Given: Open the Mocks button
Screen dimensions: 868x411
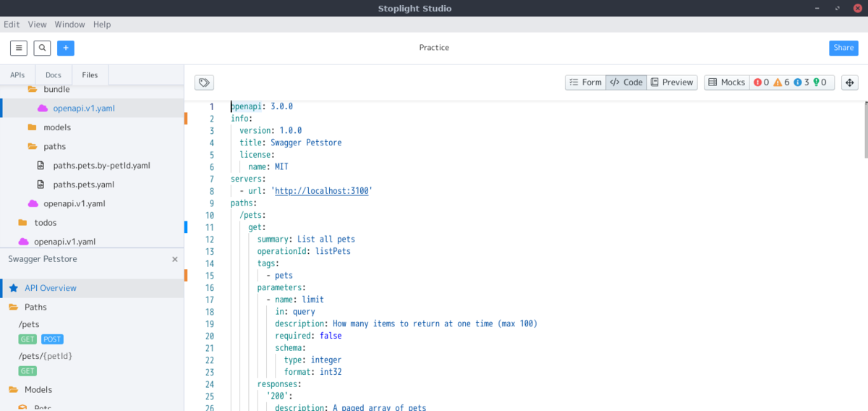Looking at the screenshot, I should [x=726, y=82].
